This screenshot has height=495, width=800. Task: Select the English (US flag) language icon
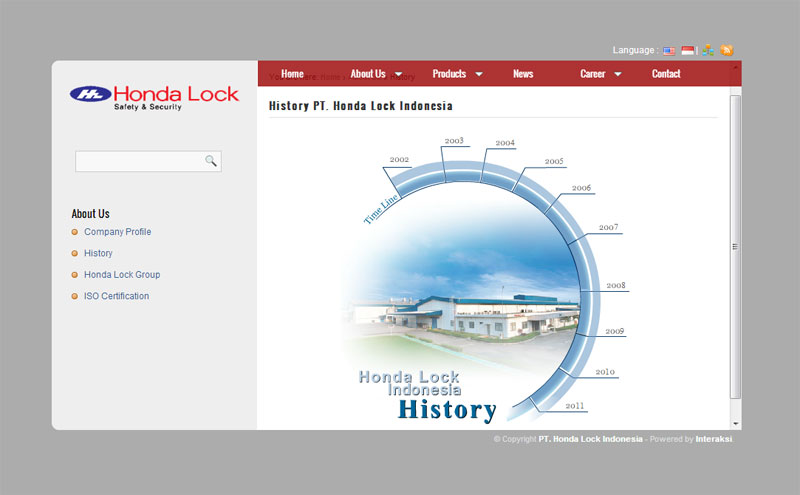point(669,51)
